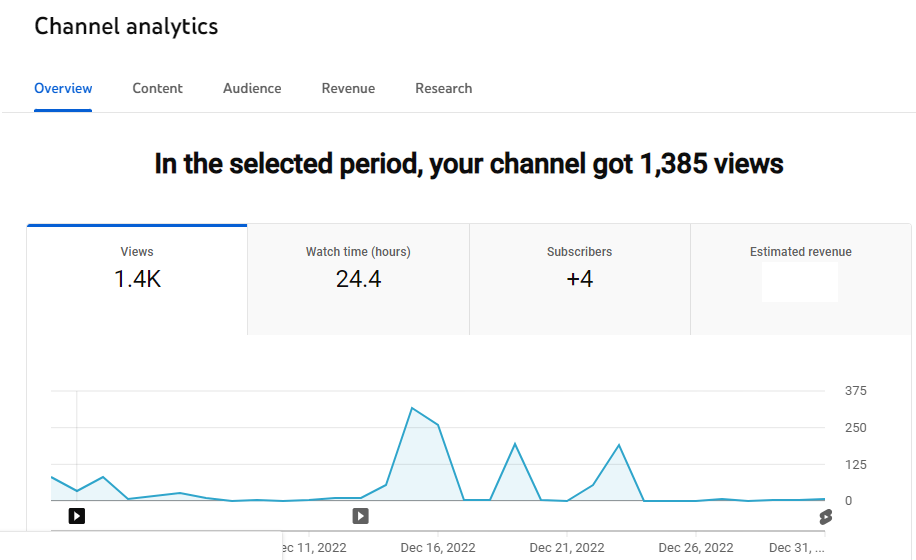Click the Dec 26, 2022 axis label
Screen dimensions: 916x560
(696, 547)
